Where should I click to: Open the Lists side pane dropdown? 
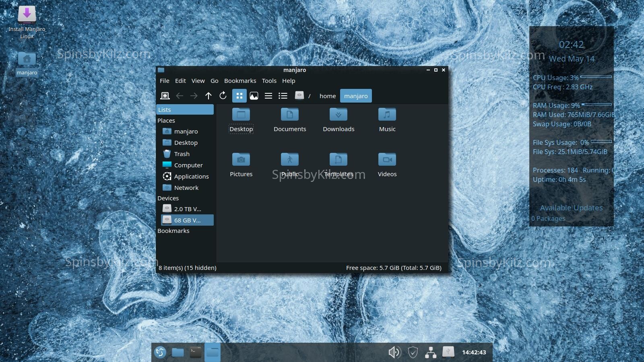point(185,109)
